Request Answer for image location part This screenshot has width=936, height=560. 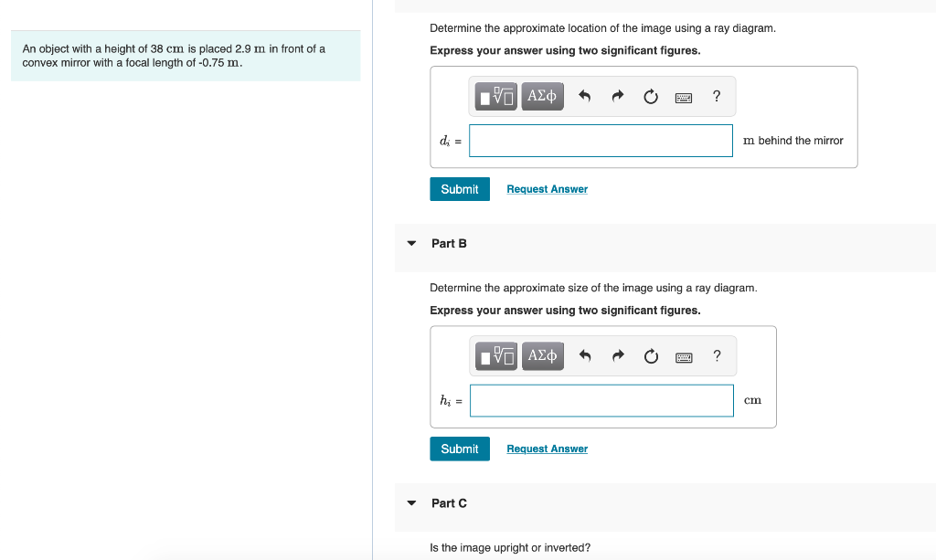tap(547, 189)
